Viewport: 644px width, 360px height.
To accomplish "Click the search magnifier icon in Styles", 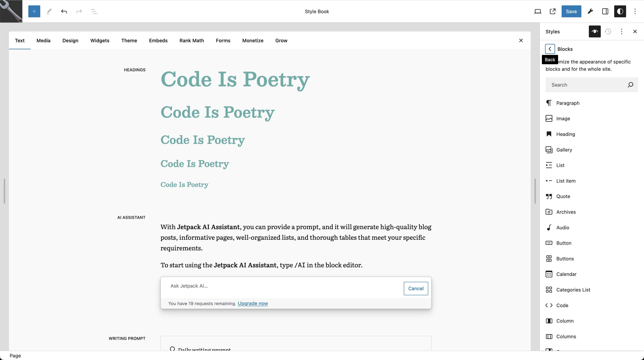I will click(x=630, y=85).
